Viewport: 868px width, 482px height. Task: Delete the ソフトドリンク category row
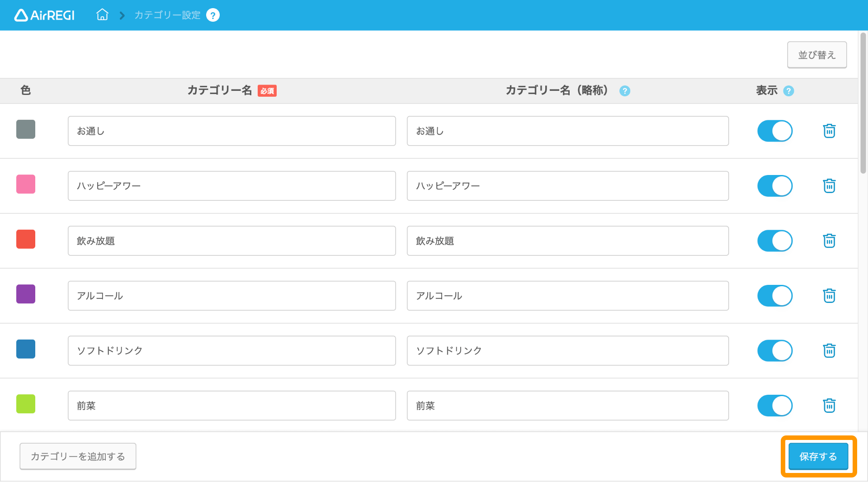click(829, 350)
